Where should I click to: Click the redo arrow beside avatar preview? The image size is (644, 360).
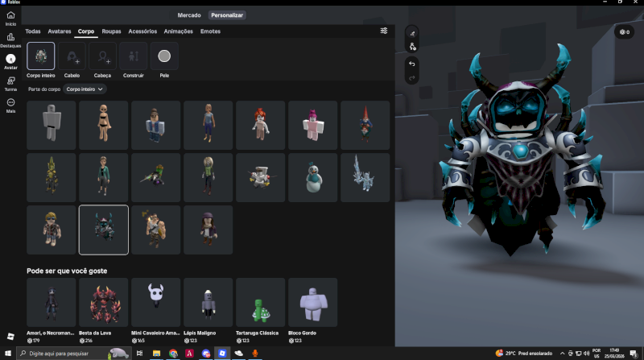412,77
